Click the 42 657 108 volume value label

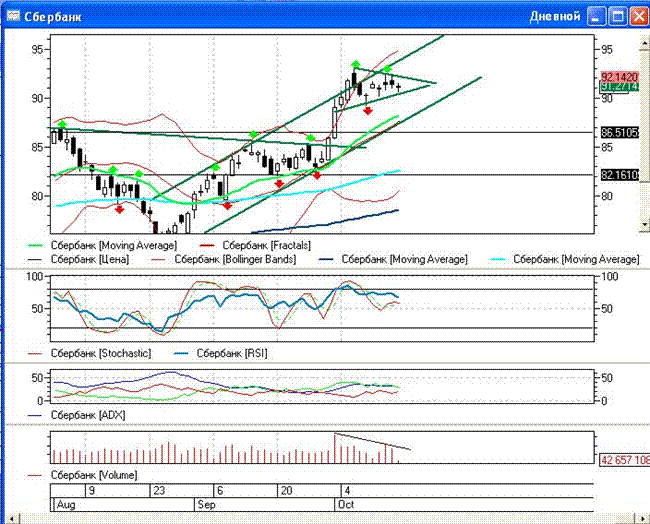tap(625, 460)
